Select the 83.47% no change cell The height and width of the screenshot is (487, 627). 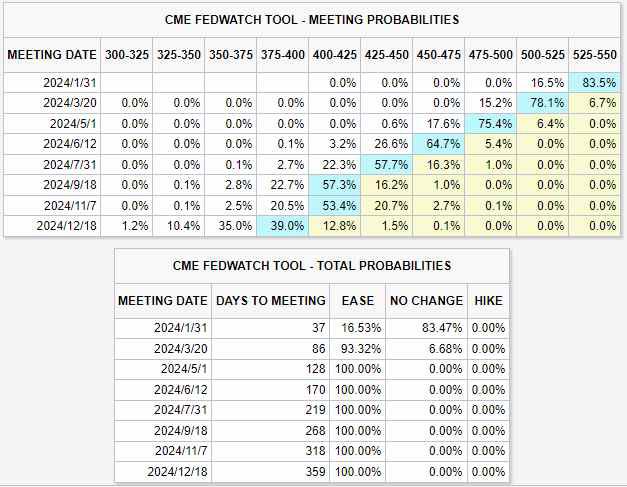tap(427, 328)
